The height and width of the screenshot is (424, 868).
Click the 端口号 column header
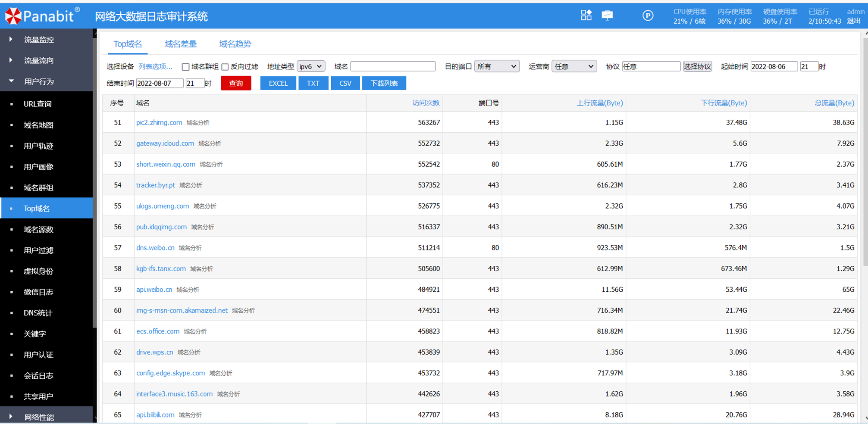click(489, 103)
